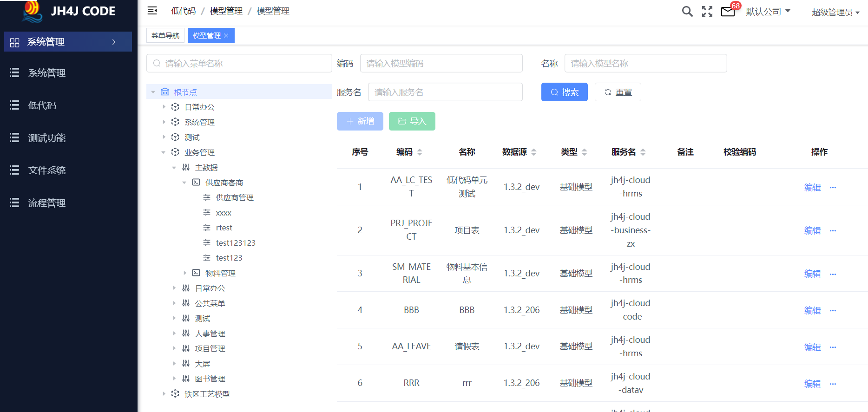Expand the 项目管理 tree node
This screenshot has height=412, width=868.
(x=174, y=348)
